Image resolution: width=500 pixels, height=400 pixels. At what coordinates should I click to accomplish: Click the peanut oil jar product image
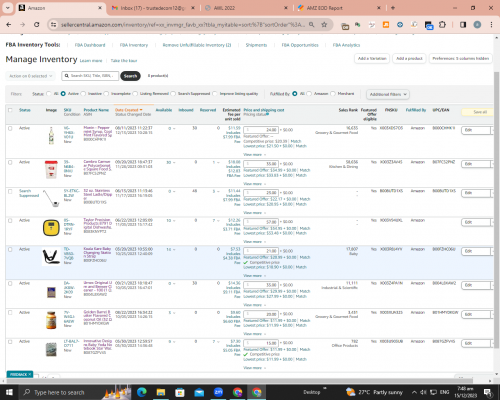click(51, 320)
